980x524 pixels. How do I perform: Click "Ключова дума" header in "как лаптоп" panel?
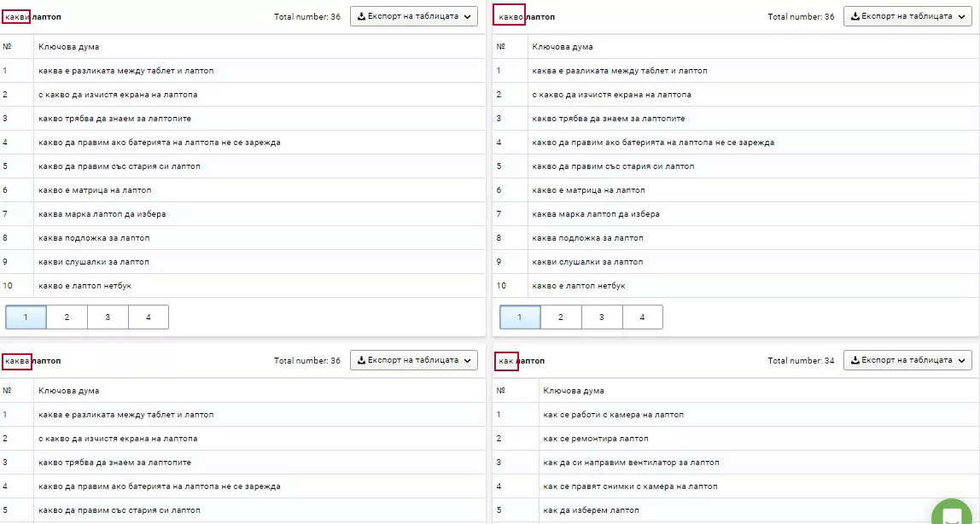click(x=574, y=391)
